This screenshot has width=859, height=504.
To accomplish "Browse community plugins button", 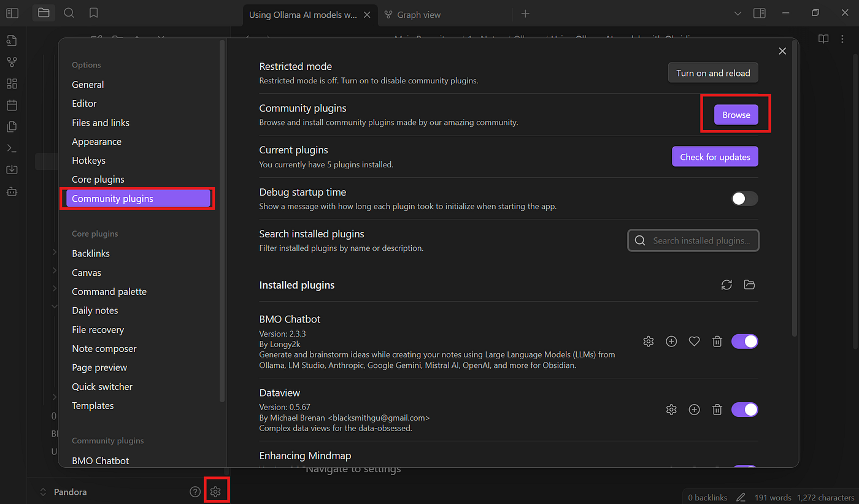I will (736, 115).
